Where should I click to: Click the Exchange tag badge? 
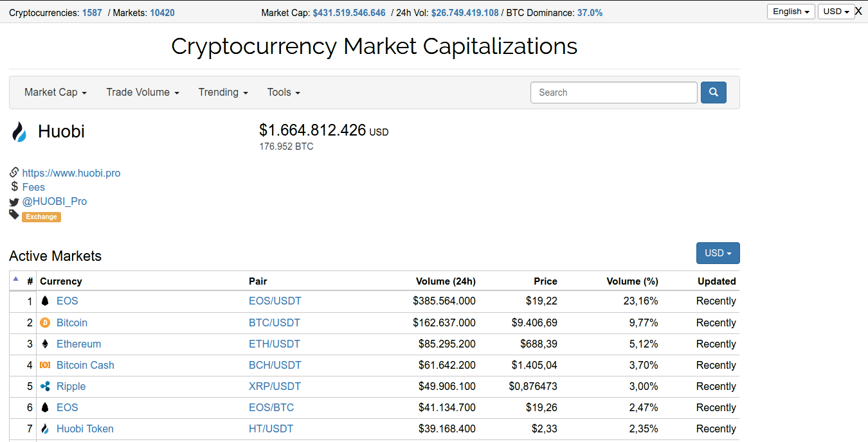(x=41, y=217)
